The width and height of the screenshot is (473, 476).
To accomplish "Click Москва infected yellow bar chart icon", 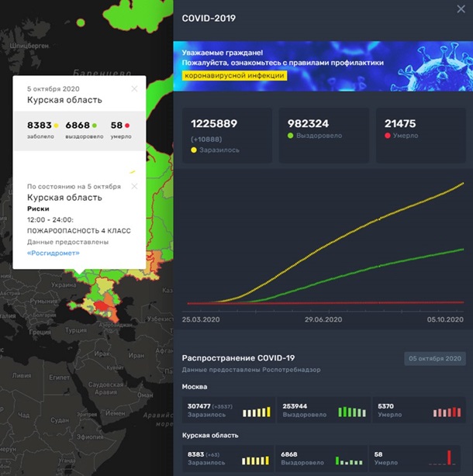I will (256, 412).
